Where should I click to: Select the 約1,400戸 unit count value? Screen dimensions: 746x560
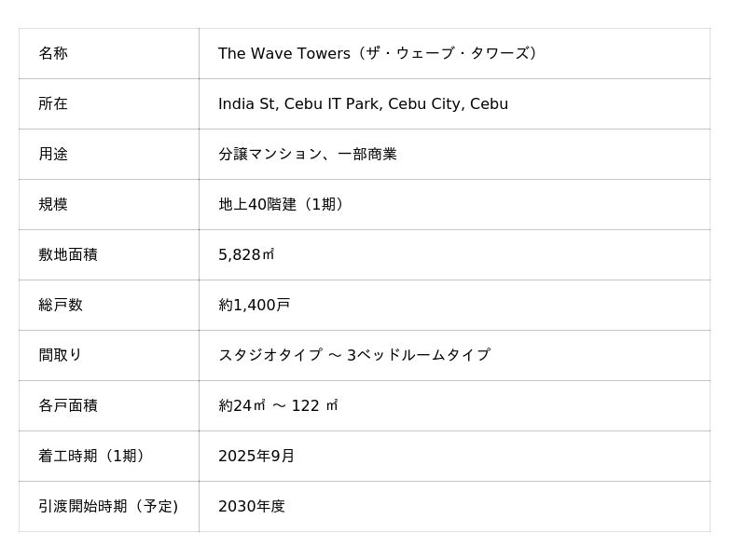(255, 306)
